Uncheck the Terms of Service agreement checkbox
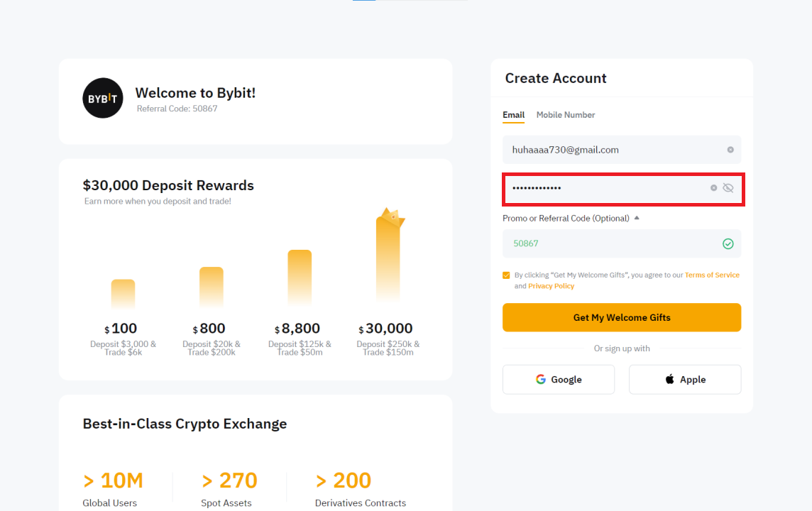812x511 pixels. (507, 275)
